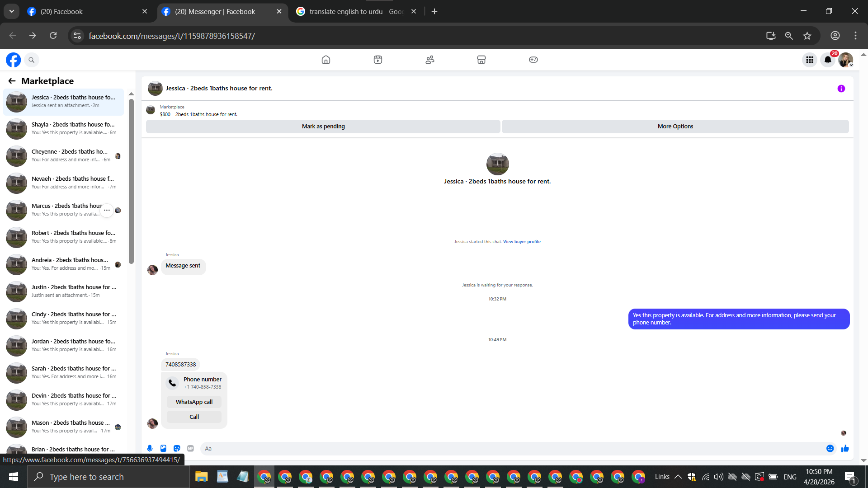Open the account profile picture menu

(845, 60)
